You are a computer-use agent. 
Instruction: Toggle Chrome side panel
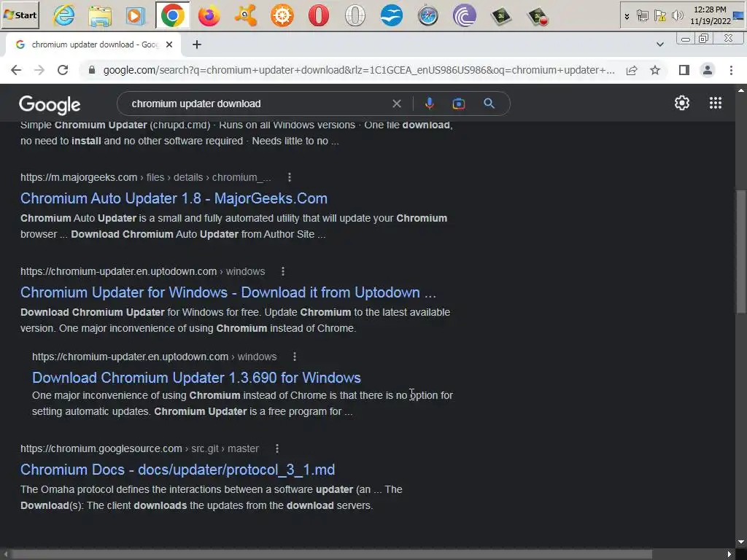pyautogui.click(x=684, y=70)
